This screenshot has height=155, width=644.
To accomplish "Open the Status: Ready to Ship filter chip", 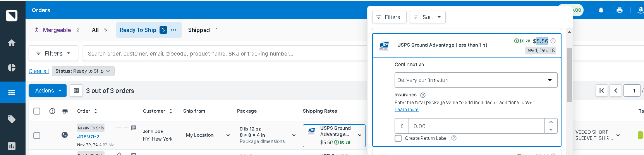I will tap(83, 71).
